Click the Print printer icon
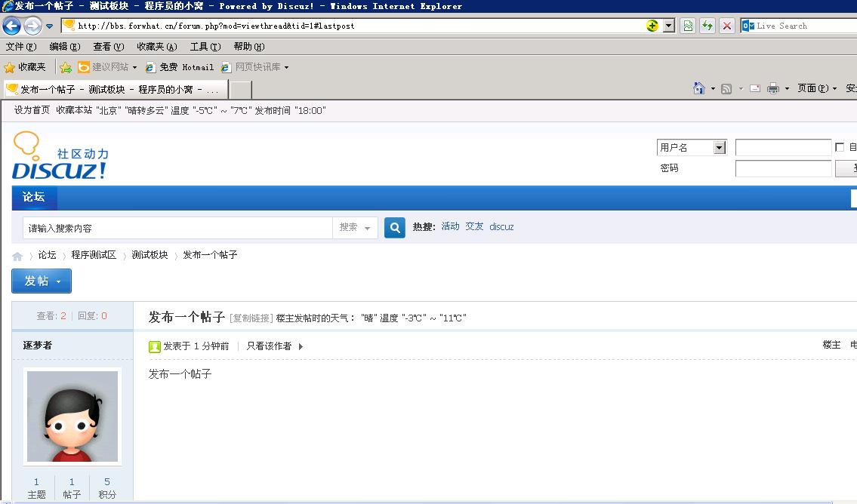This screenshot has height=504, width=857. 773,88
